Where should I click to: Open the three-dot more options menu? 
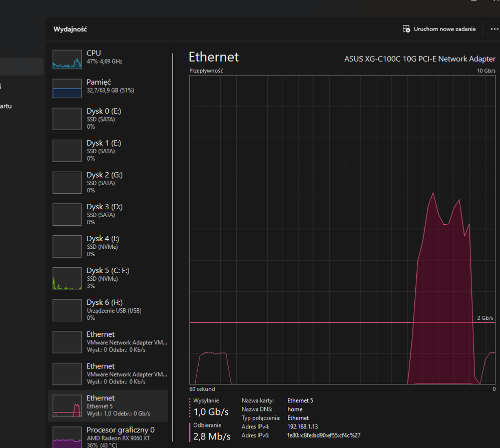(494, 29)
